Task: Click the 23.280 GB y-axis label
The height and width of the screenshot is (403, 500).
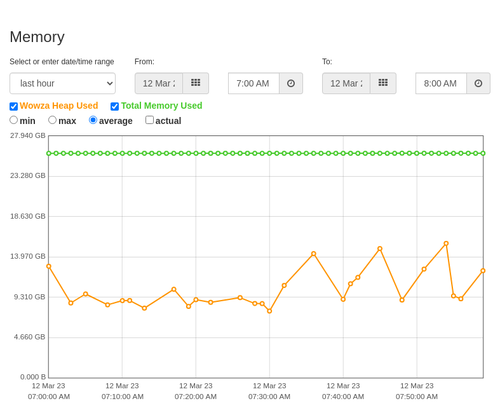Action: (28, 176)
